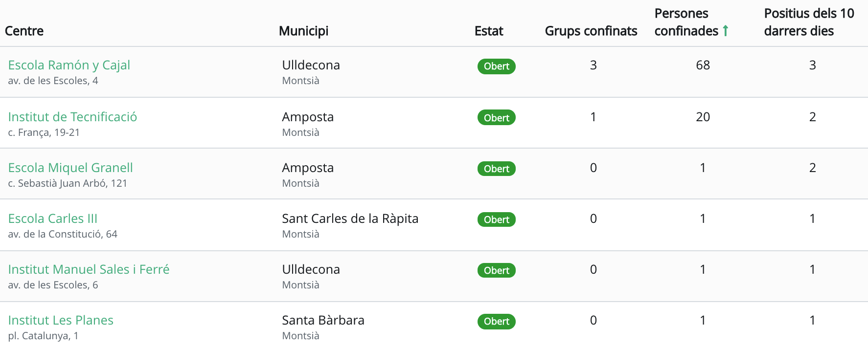Click the Obert badge for Escola Miquel Granell
The width and height of the screenshot is (868, 349).
tap(496, 169)
